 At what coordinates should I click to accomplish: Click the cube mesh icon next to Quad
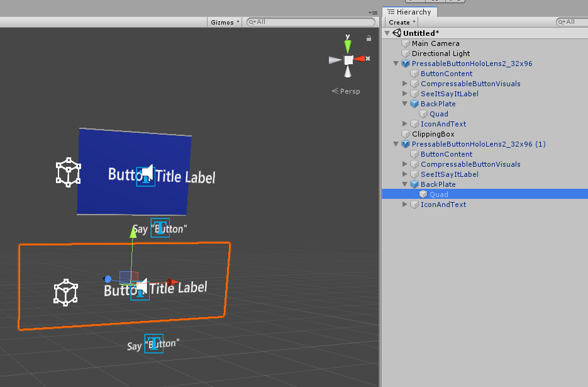pos(422,194)
